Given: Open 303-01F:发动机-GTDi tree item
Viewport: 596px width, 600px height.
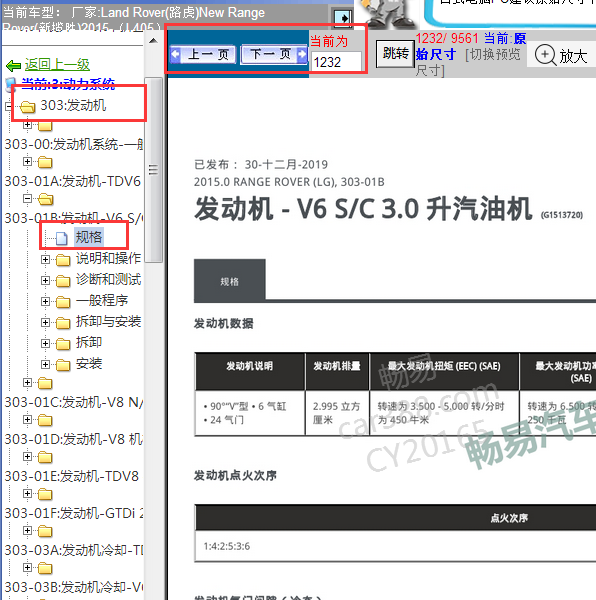Looking at the screenshot, I should [x=74, y=513].
